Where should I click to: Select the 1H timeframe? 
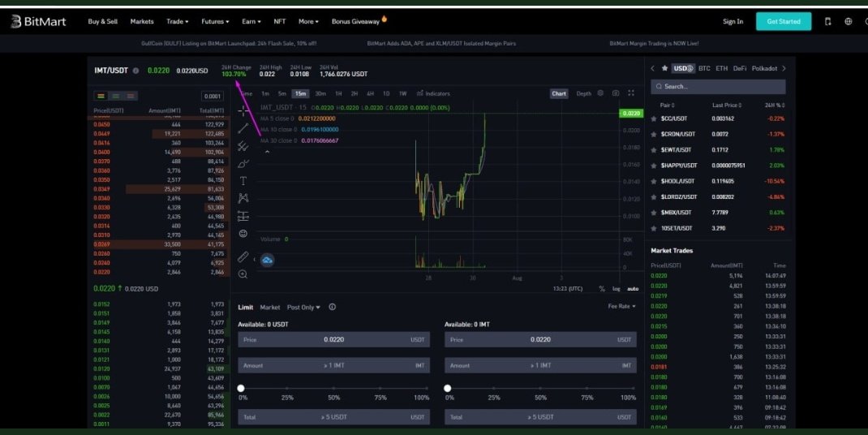[338, 93]
